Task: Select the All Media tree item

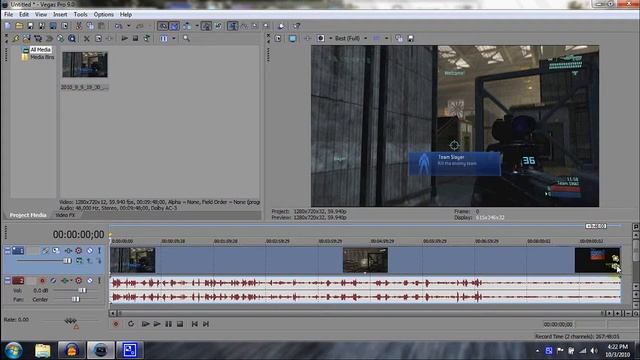Action: coord(40,49)
